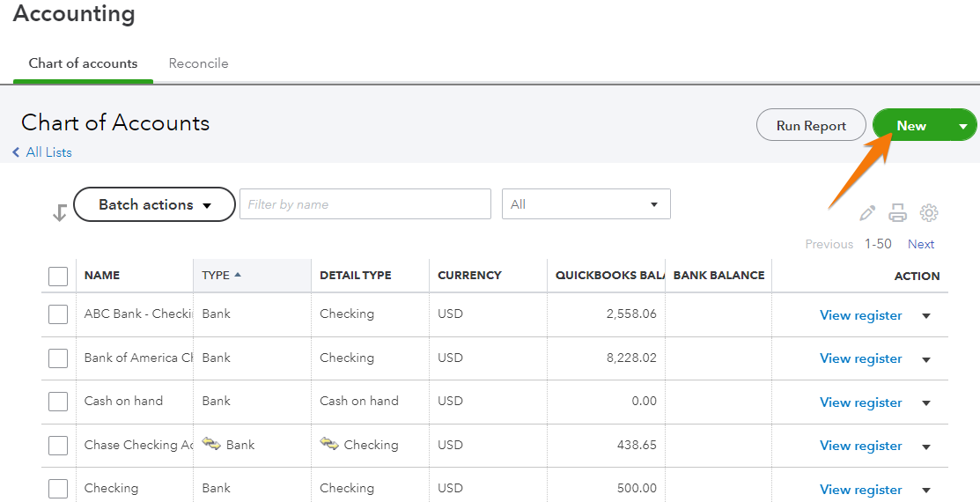Select the Cash on hand row checkbox
Screen dimensions: 980x502
click(x=58, y=402)
